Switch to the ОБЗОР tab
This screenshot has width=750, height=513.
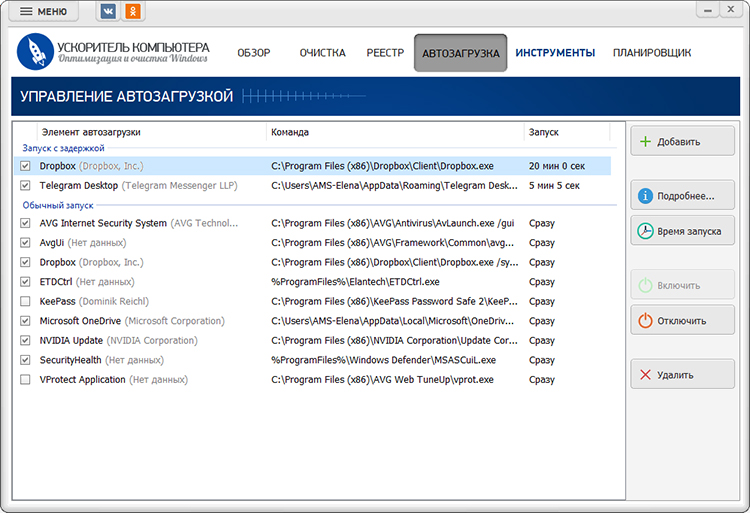[x=254, y=53]
